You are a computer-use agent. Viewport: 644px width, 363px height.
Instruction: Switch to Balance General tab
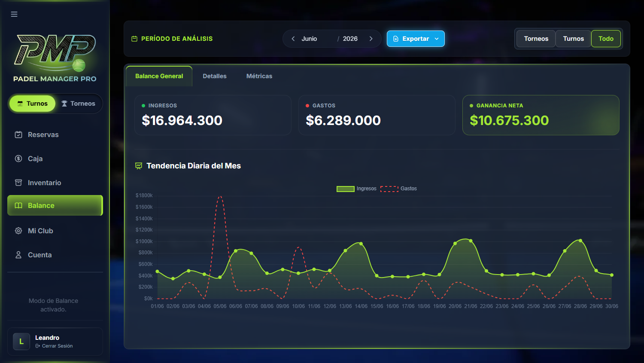(159, 76)
